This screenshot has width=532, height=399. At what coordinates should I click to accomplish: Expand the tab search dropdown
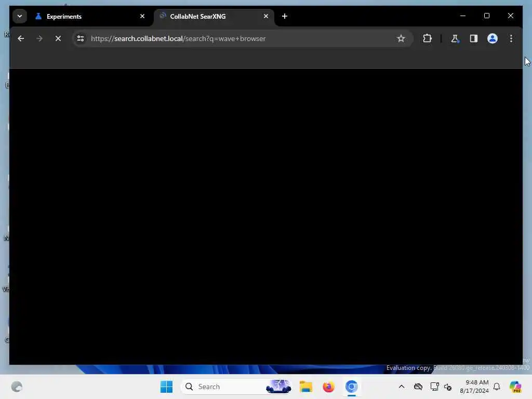[20, 16]
